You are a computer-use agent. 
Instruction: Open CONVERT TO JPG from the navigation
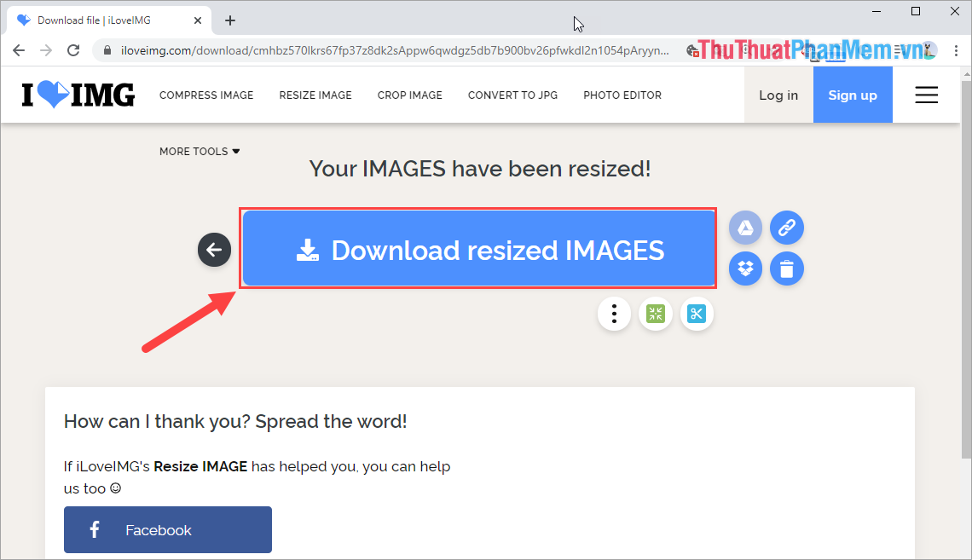pos(512,95)
